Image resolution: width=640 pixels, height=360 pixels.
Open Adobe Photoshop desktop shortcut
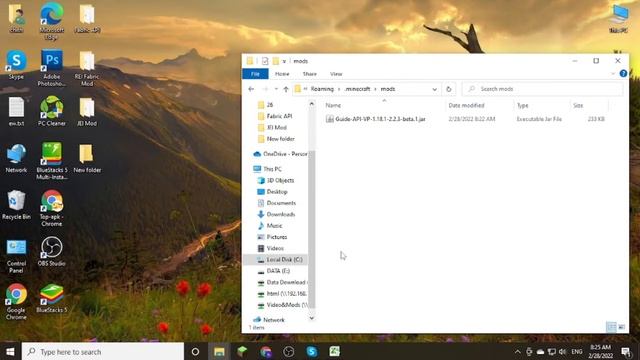pyautogui.click(x=51, y=68)
